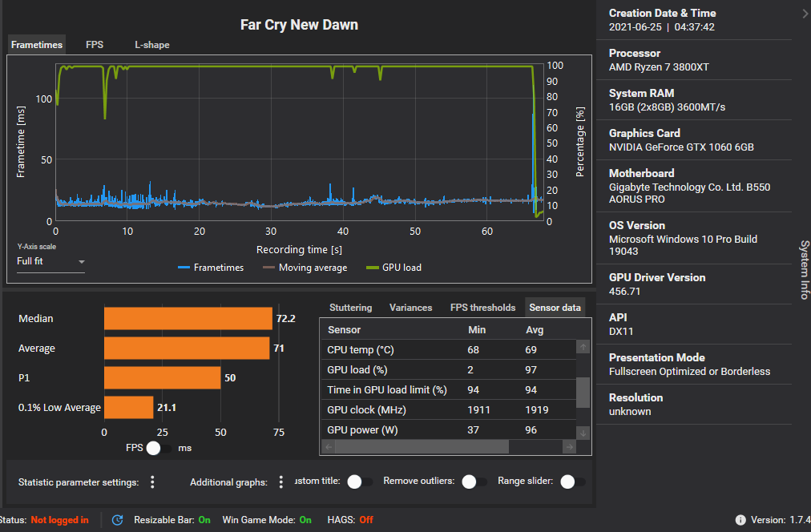Click sensor table scroll-down arrow
The width and height of the screenshot is (811, 532).
pos(583,433)
